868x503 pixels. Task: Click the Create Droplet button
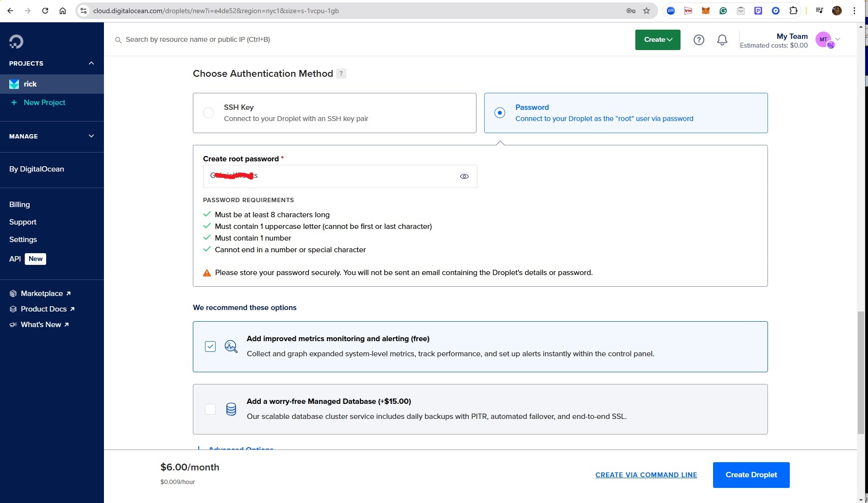pos(751,475)
